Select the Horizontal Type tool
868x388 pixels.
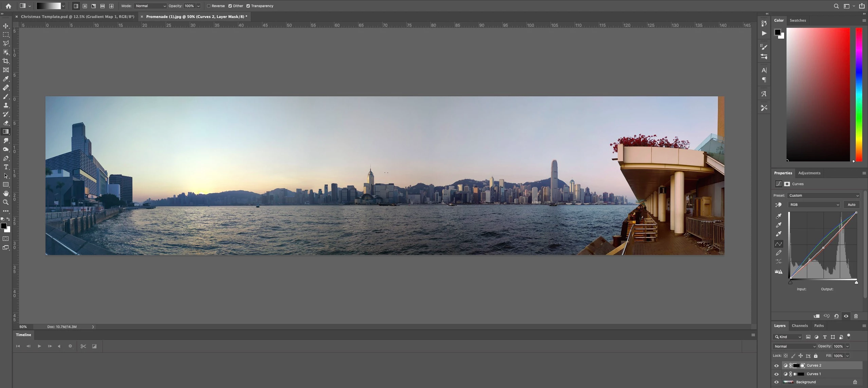coord(6,167)
